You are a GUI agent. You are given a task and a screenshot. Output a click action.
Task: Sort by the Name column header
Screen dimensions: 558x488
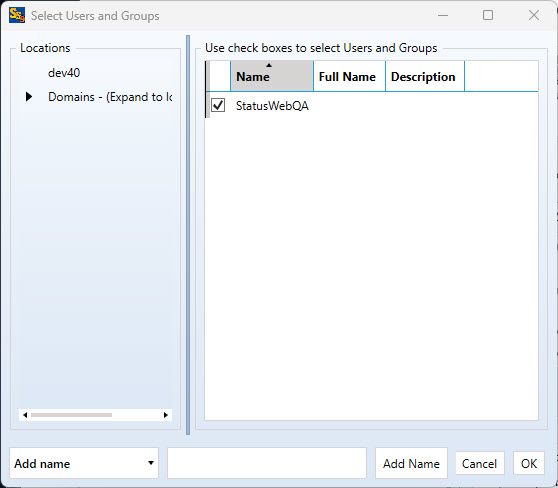[x=272, y=76]
